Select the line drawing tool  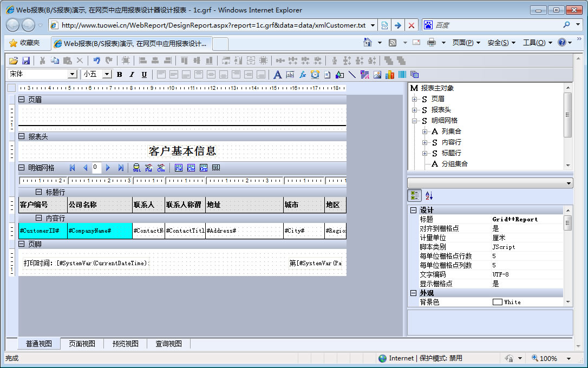click(352, 75)
